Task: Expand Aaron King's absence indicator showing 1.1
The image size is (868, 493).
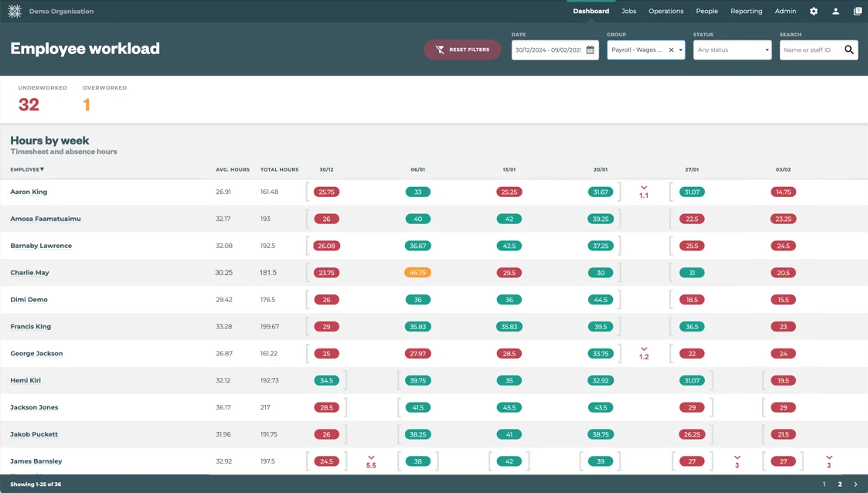Action: pyautogui.click(x=644, y=191)
